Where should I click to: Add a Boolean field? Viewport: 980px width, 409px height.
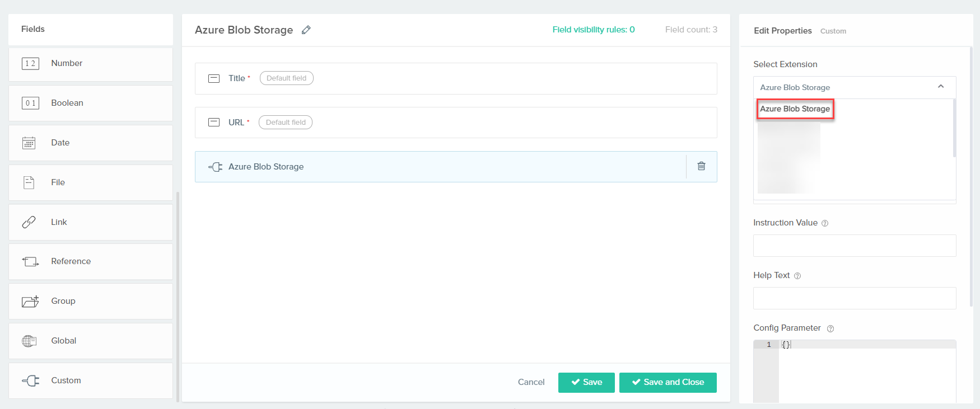tap(91, 103)
